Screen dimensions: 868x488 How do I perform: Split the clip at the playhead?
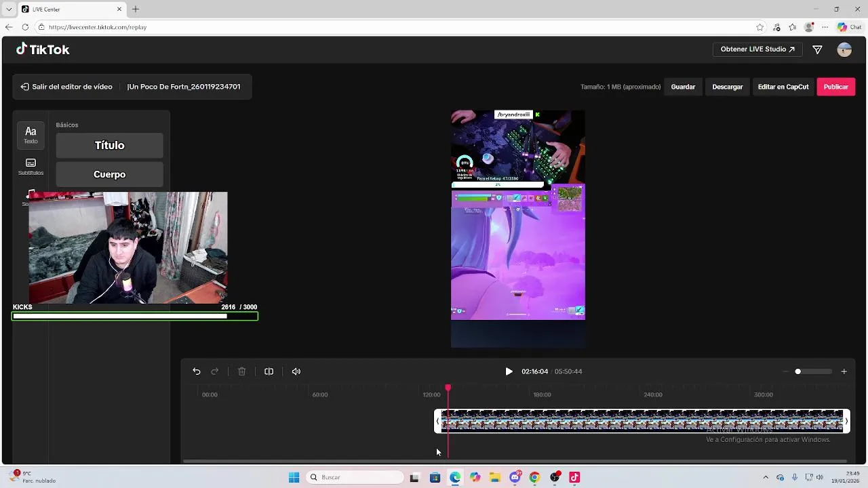[269, 371]
